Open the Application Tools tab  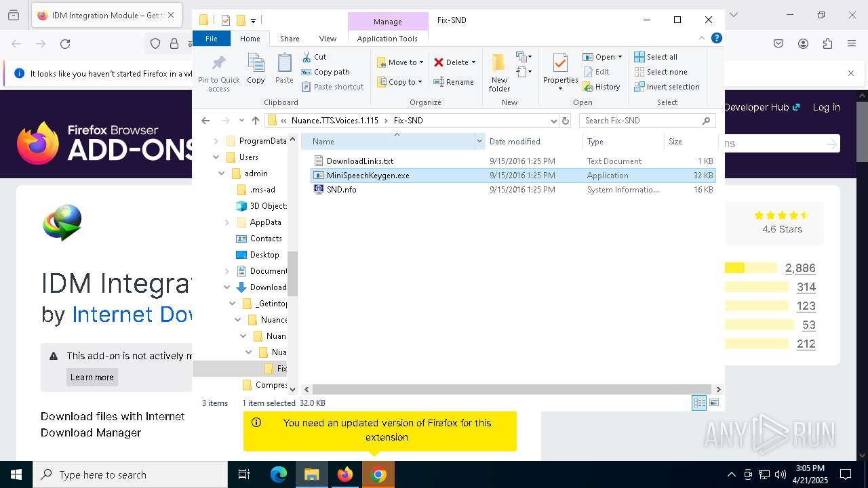387,39
